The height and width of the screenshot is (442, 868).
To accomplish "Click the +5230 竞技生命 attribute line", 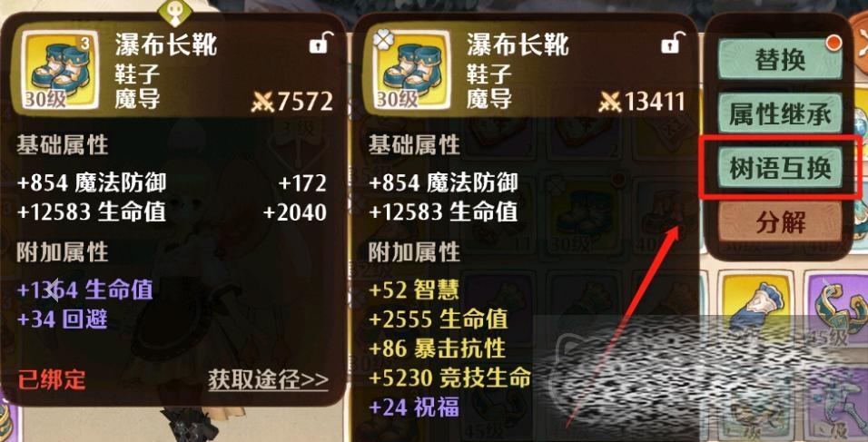I will [x=449, y=378].
